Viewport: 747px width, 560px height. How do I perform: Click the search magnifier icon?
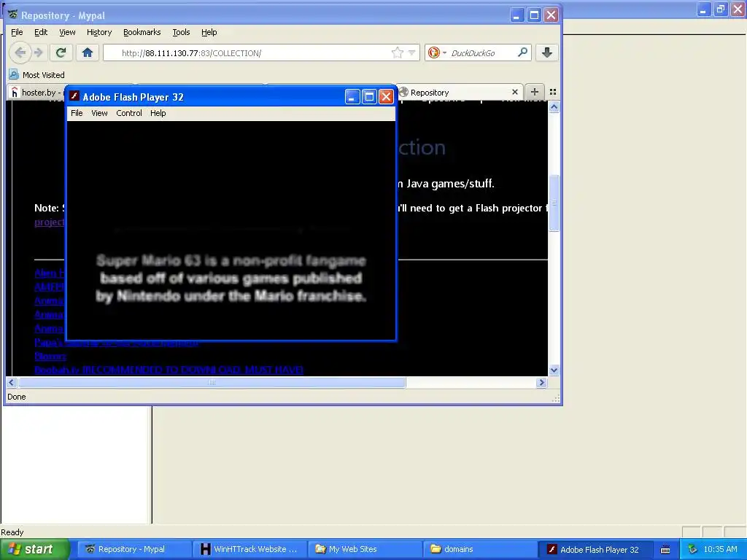[x=522, y=52]
